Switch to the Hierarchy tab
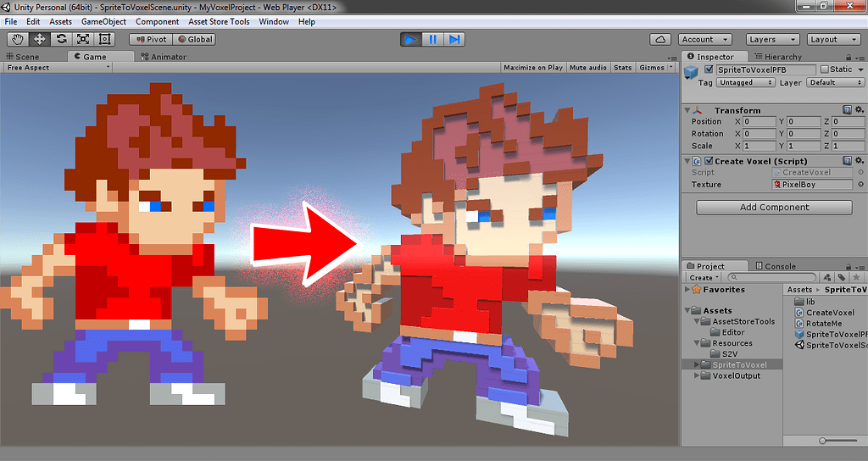The image size is (868, 461). (778, 57)
